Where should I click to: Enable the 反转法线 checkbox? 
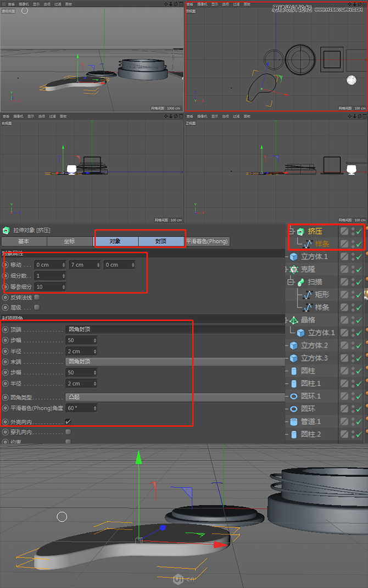[x=37, y=297]
